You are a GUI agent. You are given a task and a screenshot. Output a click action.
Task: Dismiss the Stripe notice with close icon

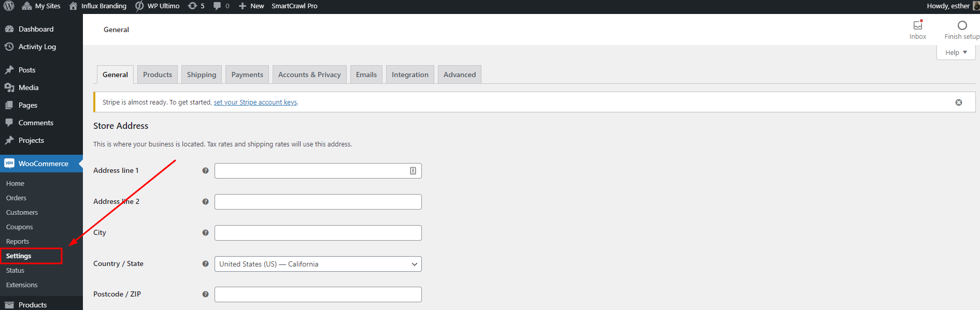(958, 102)
